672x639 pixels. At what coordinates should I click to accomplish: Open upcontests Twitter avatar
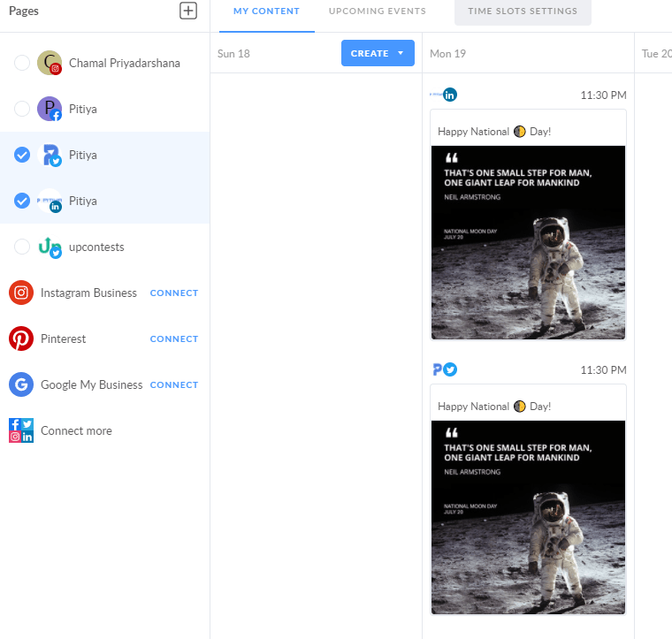pyautogui.click(x=50, y=247)
